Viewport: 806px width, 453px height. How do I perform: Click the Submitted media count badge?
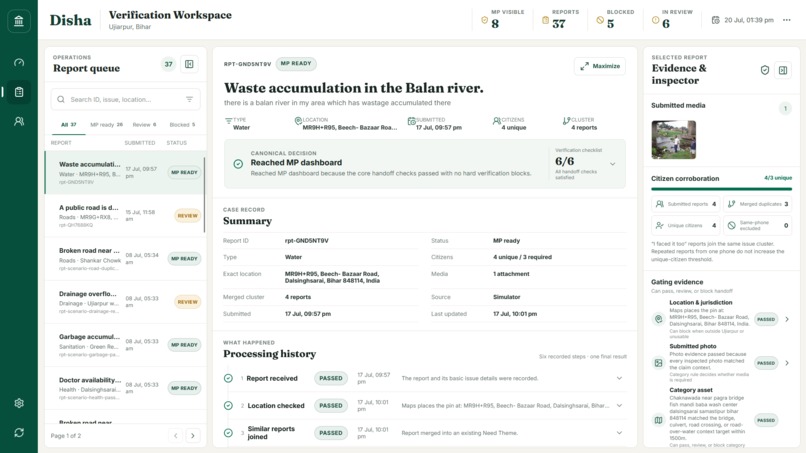pos(785,108)
